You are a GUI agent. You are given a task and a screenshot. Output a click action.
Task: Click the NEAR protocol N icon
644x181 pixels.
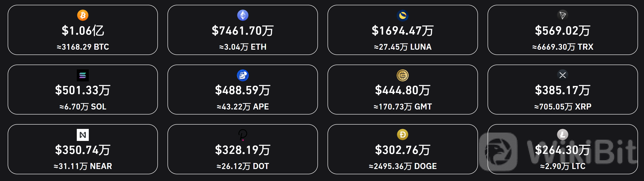[x=83, y=135]
